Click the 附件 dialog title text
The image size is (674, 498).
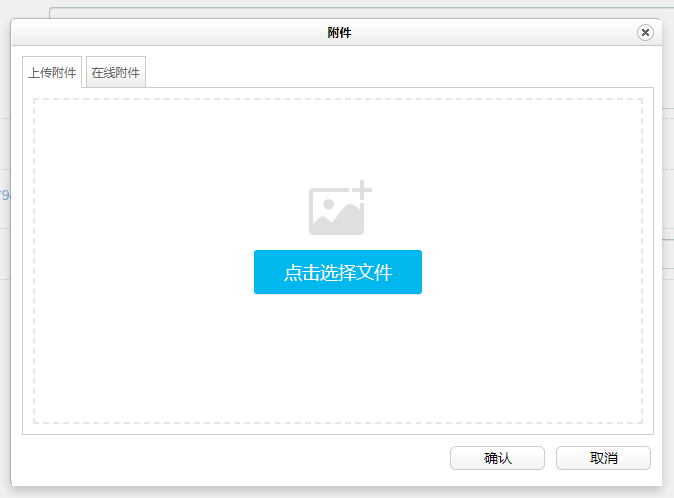339,33
